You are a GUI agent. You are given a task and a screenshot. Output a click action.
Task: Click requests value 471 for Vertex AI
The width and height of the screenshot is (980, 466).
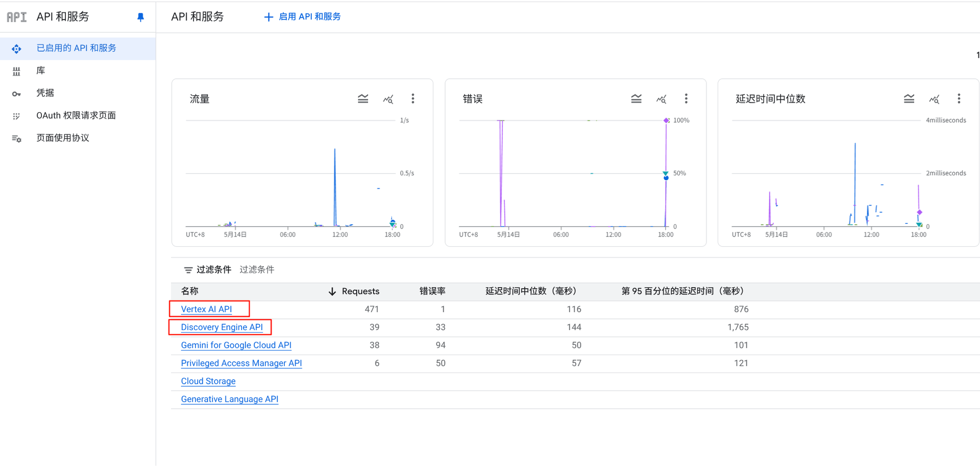(372, 309)
